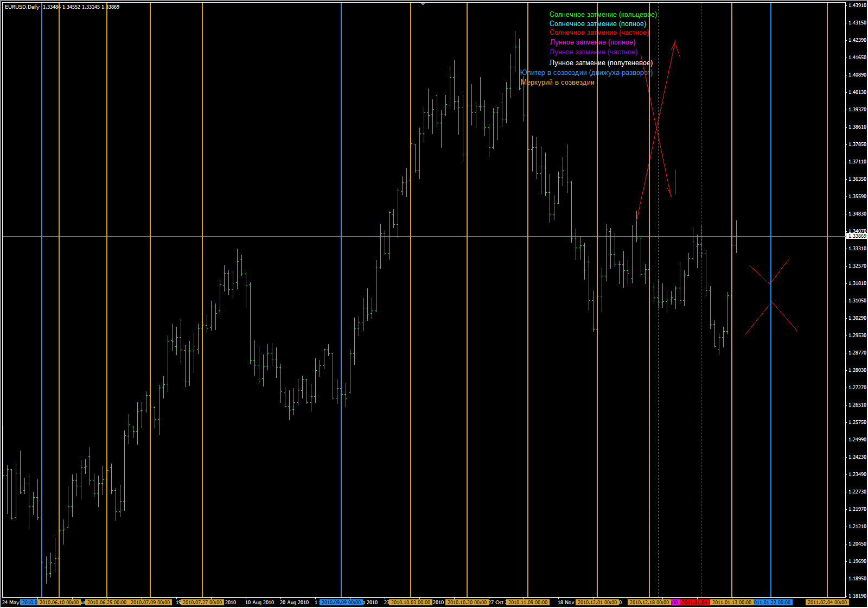Select the green 'Солнечное затмение (кольцевое)' legend label
Screen dimensions: 868x608
coord(603,15)
